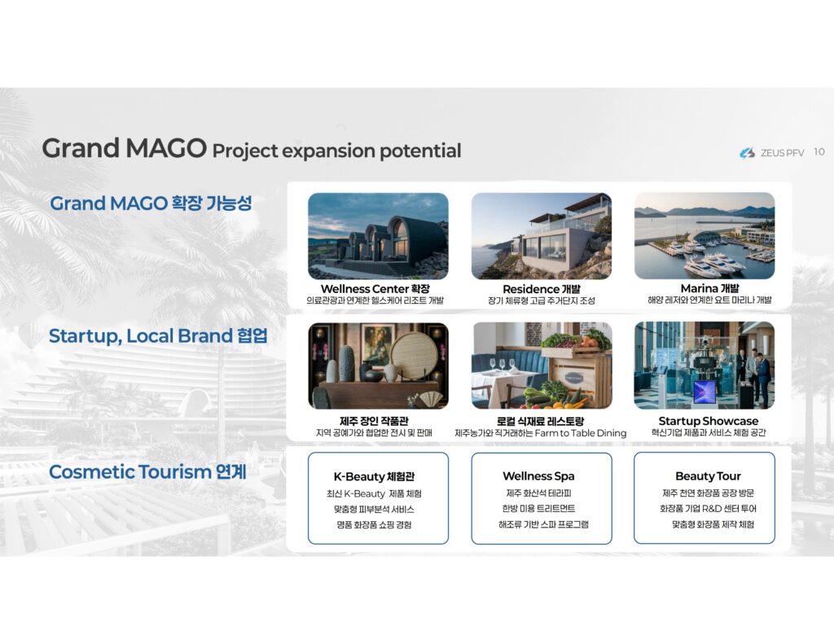This screenshot has height=644, width=834.
Task: Click the 'Marina 개발' caption
Action: point(709,288)
